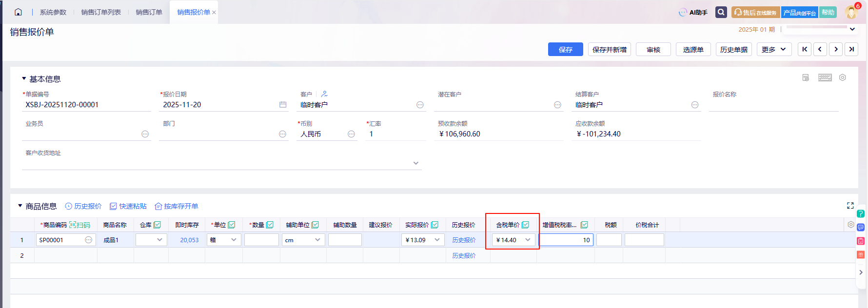868x308 pixels.
Task: Click the magnifier search icon
Action: pyautogui.click(x=721, y=12)
